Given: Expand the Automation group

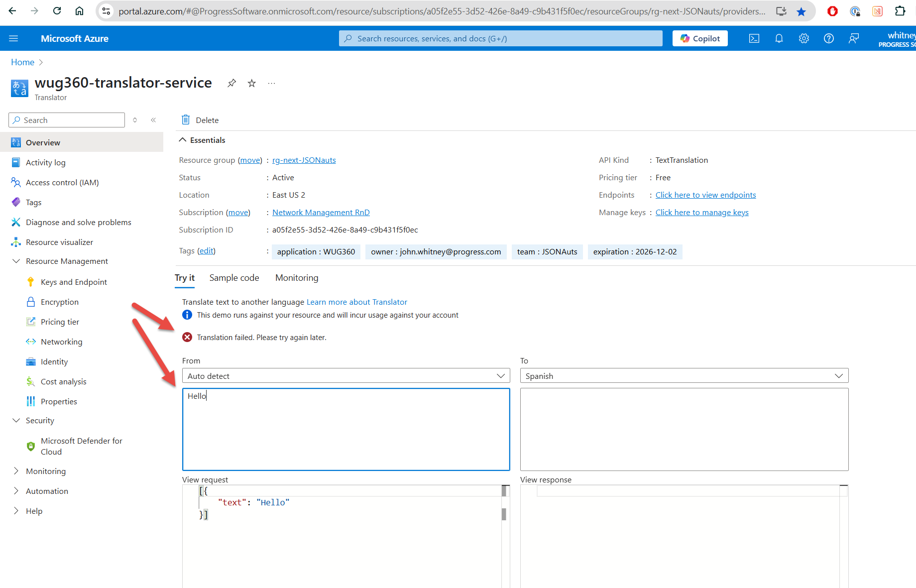Looking at the screenshot, I should point(16,491).
